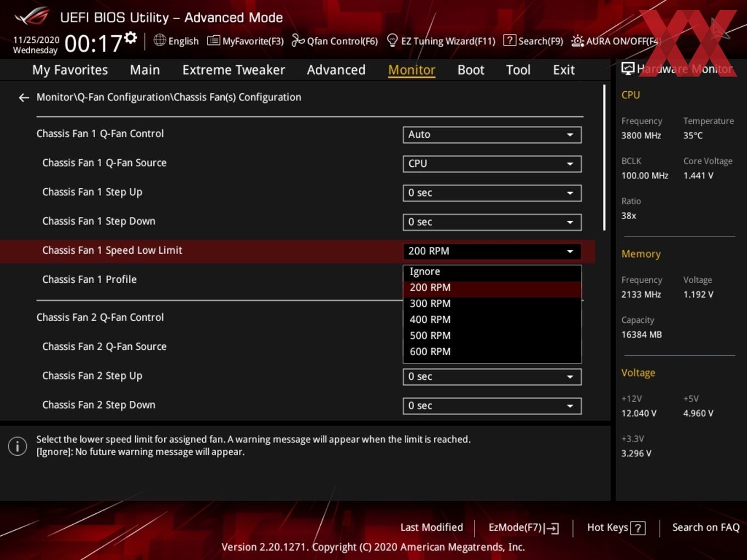
Task: Click the globe language icon
Action: tap(159, 40)
